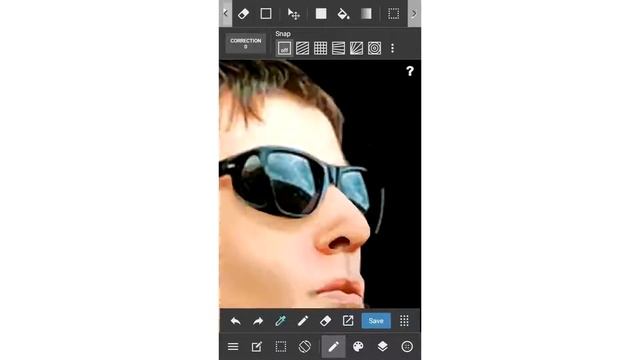Open the export/share icon
The image size is (640, 360).
coord(348,321)
